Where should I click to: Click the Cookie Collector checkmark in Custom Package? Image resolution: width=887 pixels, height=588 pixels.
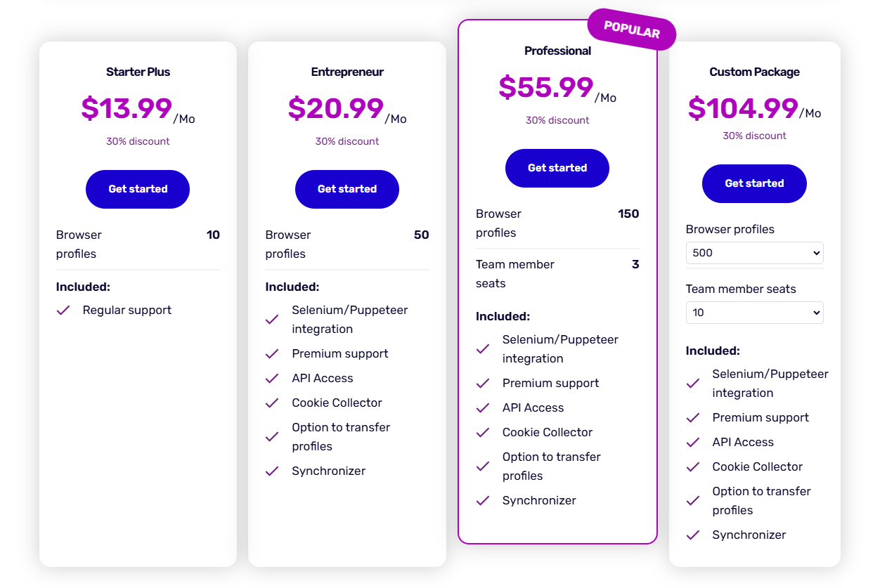[692, 466]
